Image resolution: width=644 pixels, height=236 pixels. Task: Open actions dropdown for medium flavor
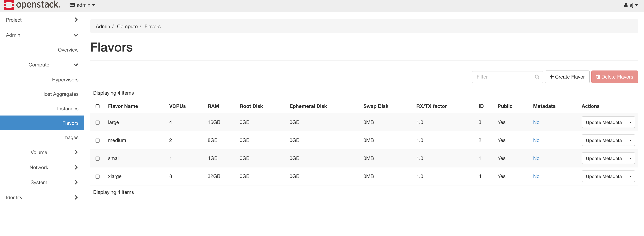point(630,140)
